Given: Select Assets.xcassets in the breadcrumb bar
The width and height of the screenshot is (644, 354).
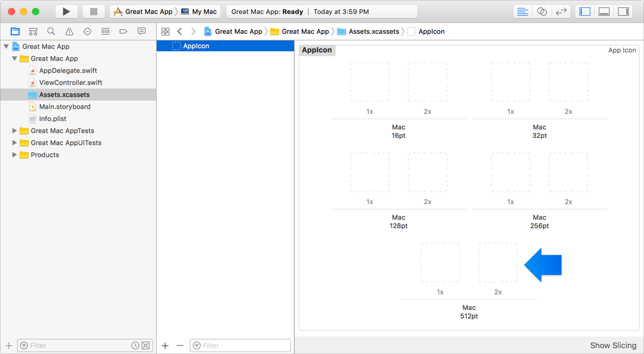Looking at the screenshot, I should (x=374, y=32).
